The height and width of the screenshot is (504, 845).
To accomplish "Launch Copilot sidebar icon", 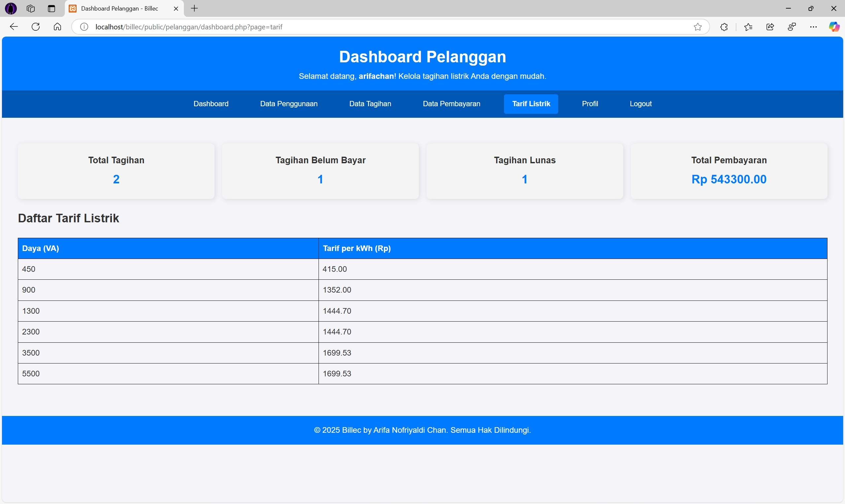I will [x=834, y=27].
